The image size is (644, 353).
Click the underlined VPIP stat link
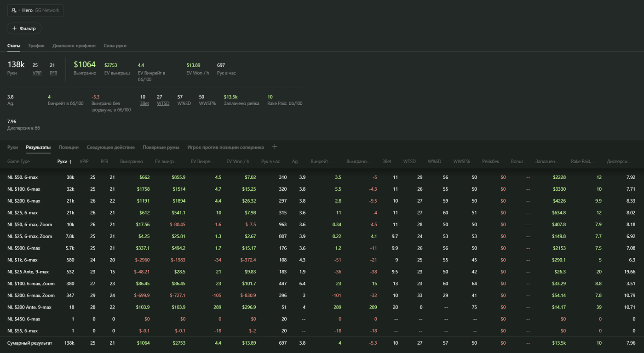click(x=37, y=73)
